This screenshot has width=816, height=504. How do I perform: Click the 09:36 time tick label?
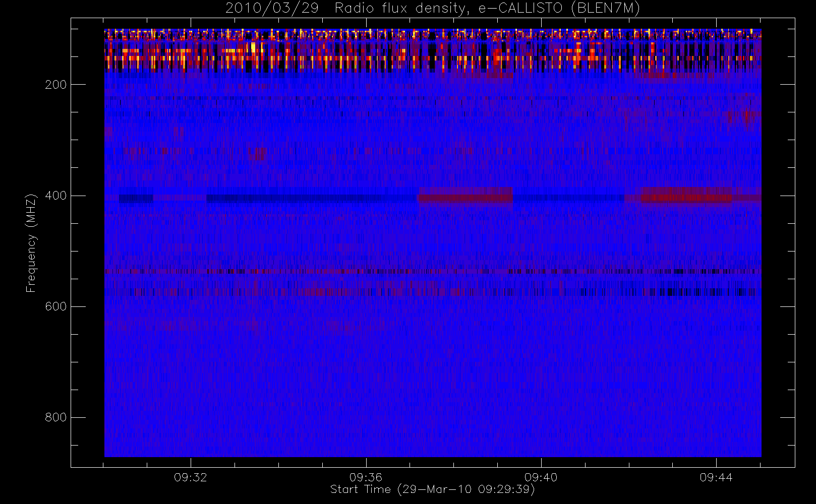pyautogui.click(x=366, y=477)
